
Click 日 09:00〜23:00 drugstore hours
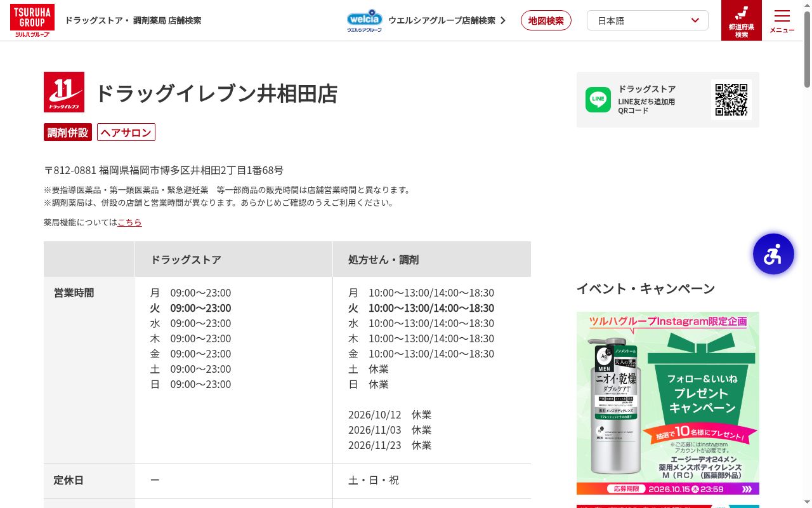click(190, 384)
